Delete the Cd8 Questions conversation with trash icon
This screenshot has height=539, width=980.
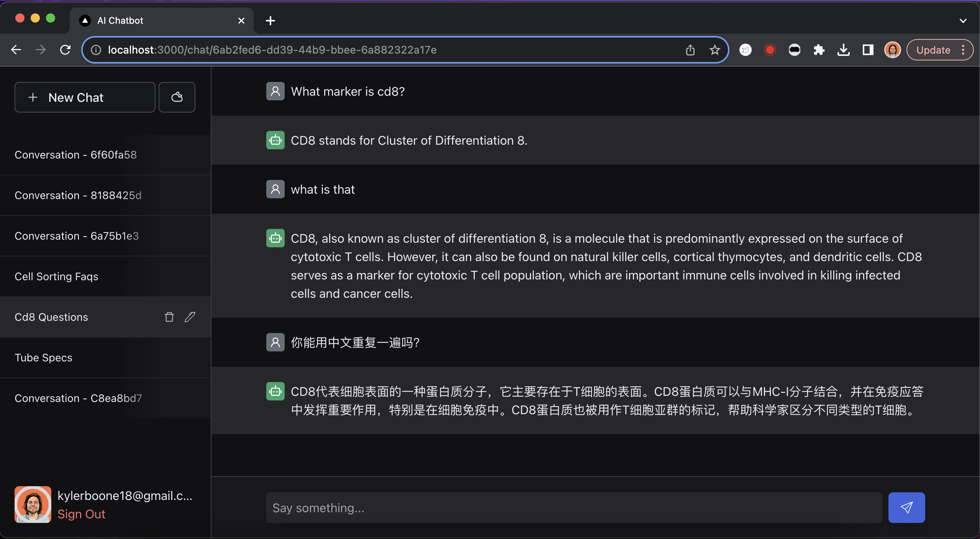tap(169, 317)
